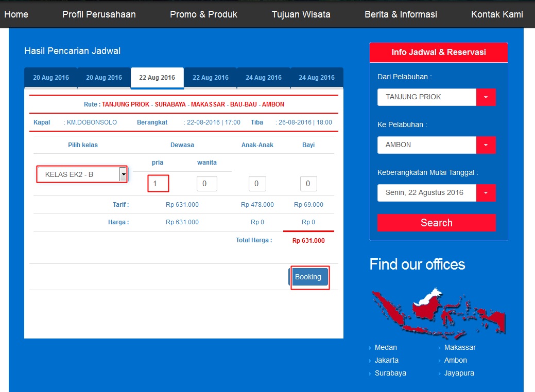Select the active 22 Aug 2016 schedule tab
Screen dimensions: 535x392
pyautogui.click(x=157, y=77)
